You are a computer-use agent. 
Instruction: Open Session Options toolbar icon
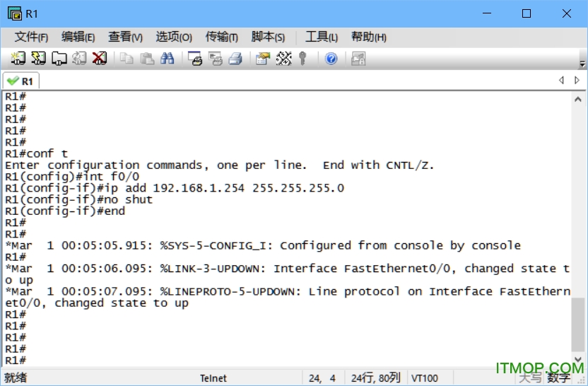pos(263,59)
